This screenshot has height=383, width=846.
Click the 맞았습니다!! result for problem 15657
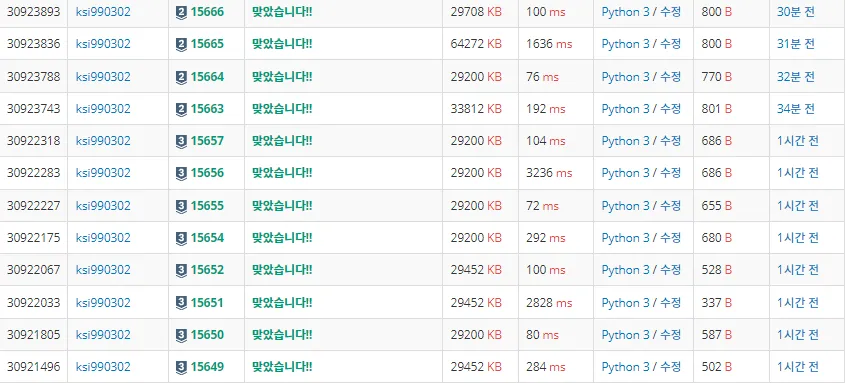[x=282, y=141]
